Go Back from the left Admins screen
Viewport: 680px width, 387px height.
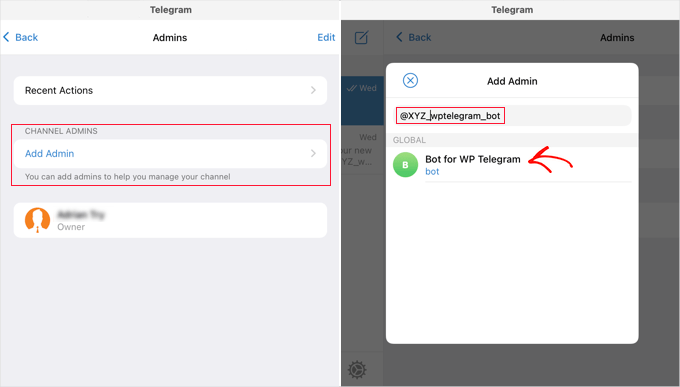(21, 37)
